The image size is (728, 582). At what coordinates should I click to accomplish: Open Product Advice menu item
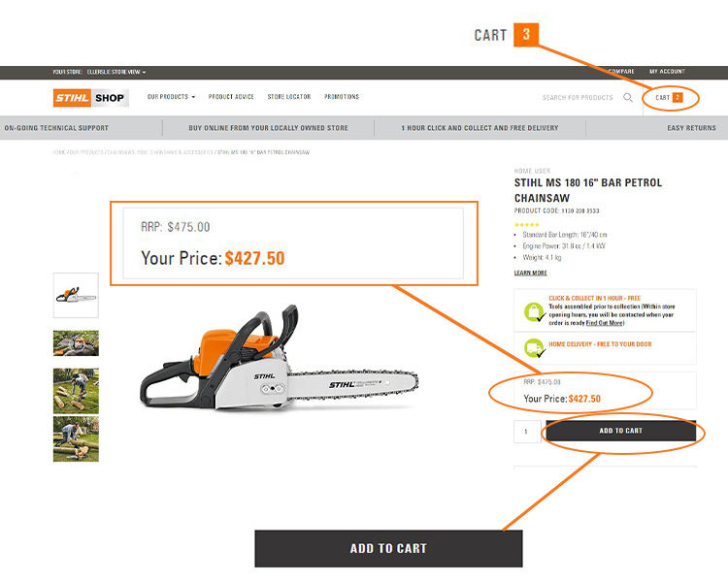click(231, 97)
